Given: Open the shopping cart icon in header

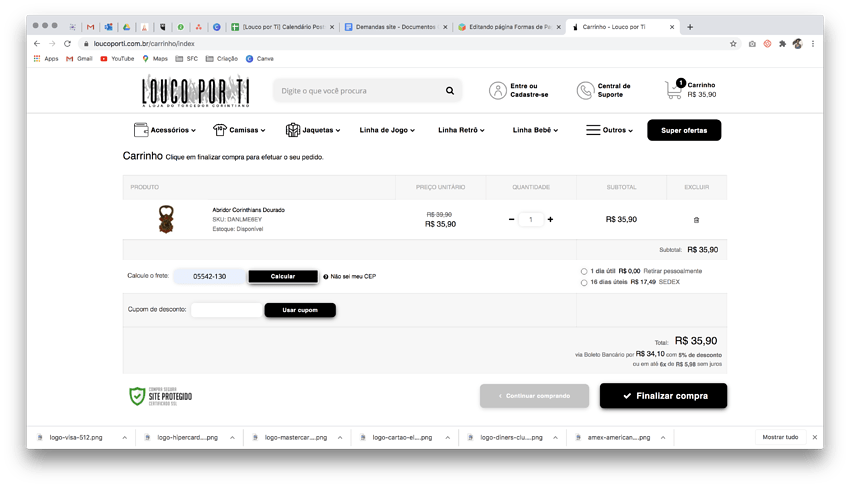Looking at the screenshot, I should [674, 89].
